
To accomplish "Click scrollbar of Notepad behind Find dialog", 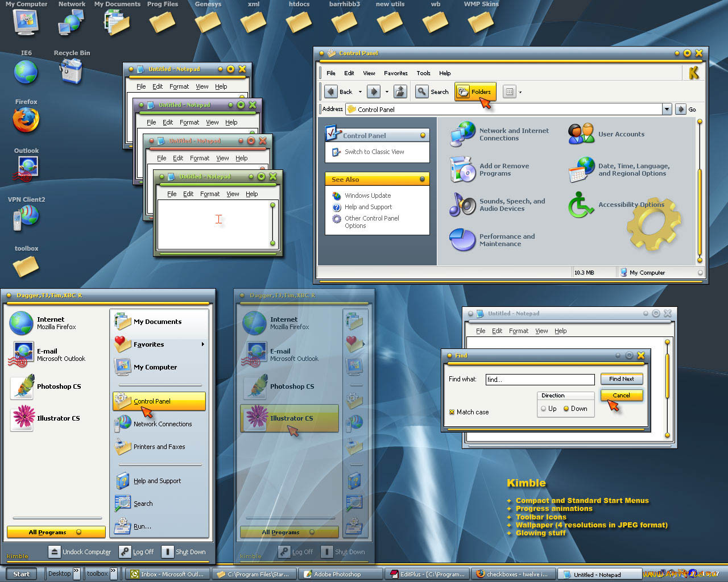I will (667, 389).
